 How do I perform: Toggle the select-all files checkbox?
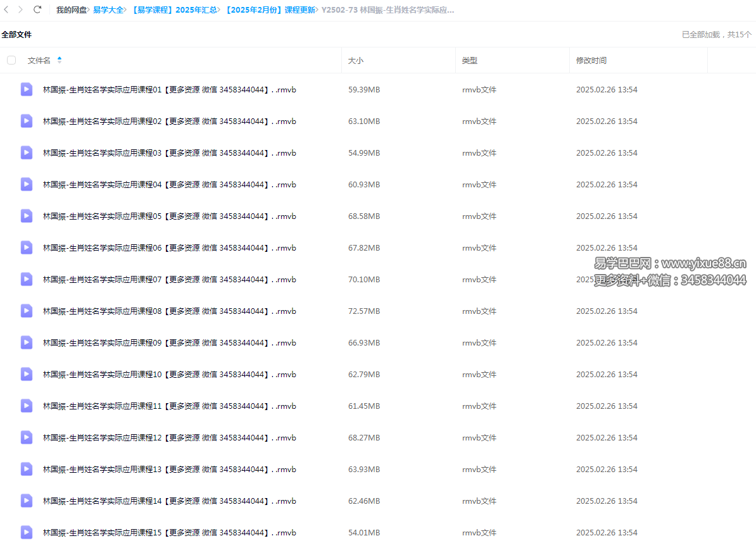(x=11, y=60)
